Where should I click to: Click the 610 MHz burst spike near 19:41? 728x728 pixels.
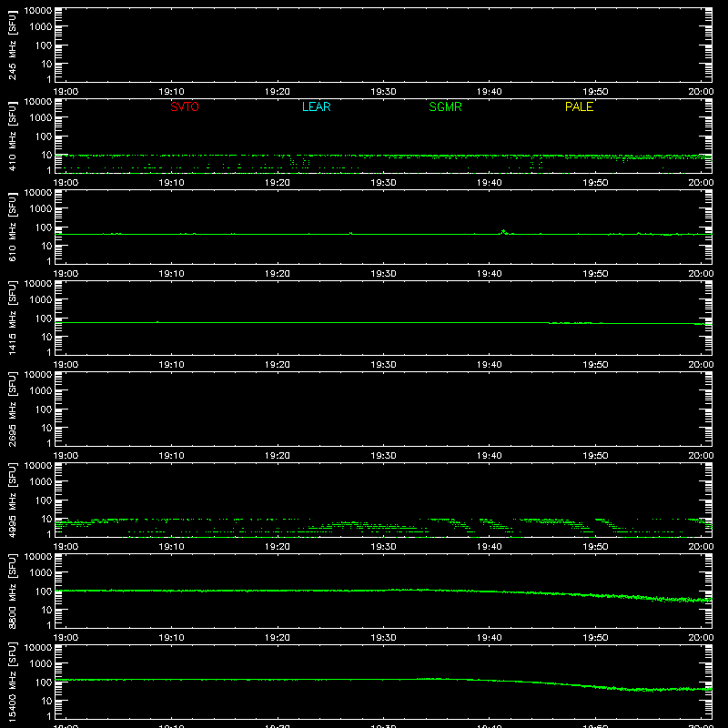(503, 232)
